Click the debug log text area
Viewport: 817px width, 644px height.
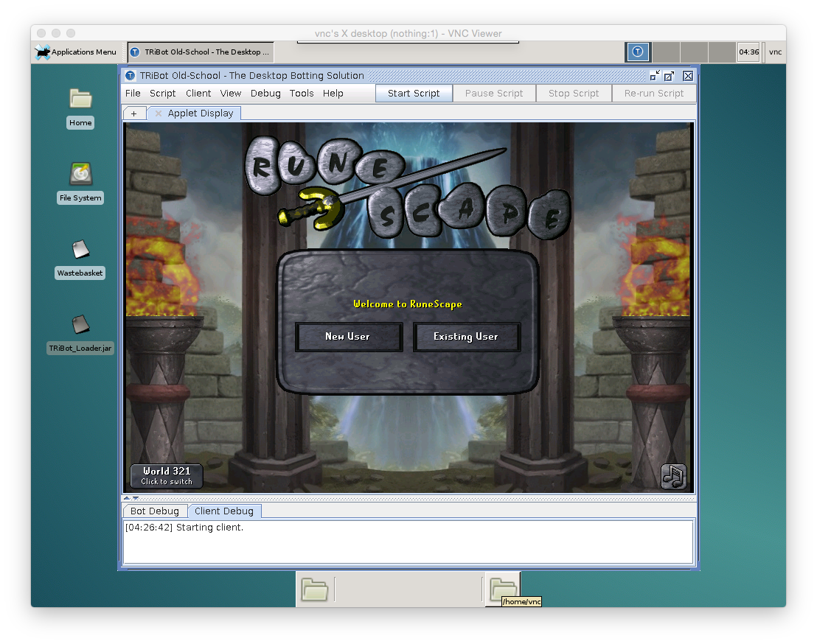(x=408, y=542)
